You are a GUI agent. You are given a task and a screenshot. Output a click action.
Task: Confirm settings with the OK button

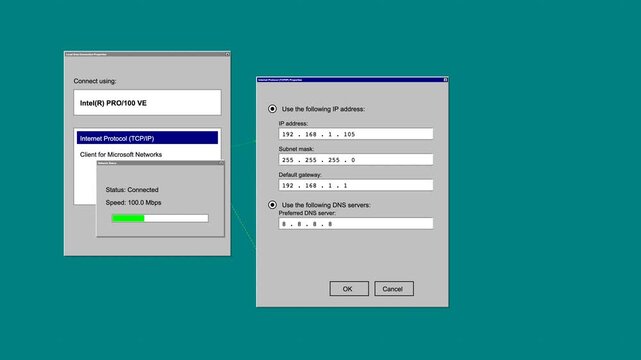point(349,288)
